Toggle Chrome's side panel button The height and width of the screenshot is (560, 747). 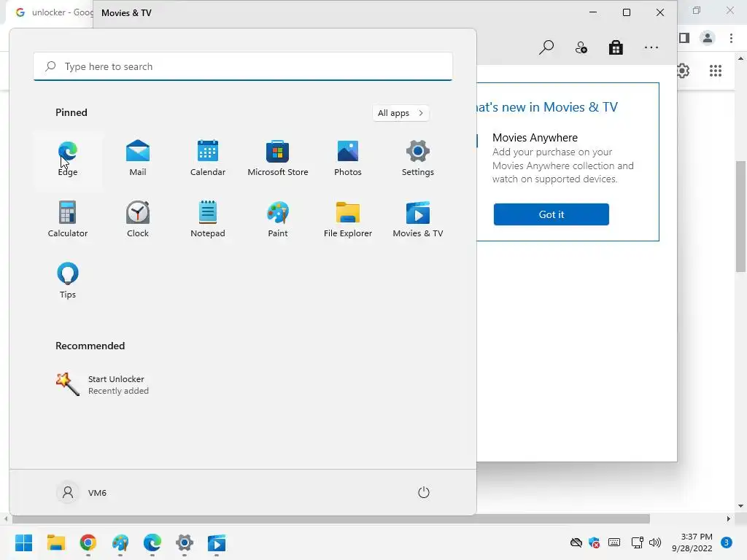point(684,38)
